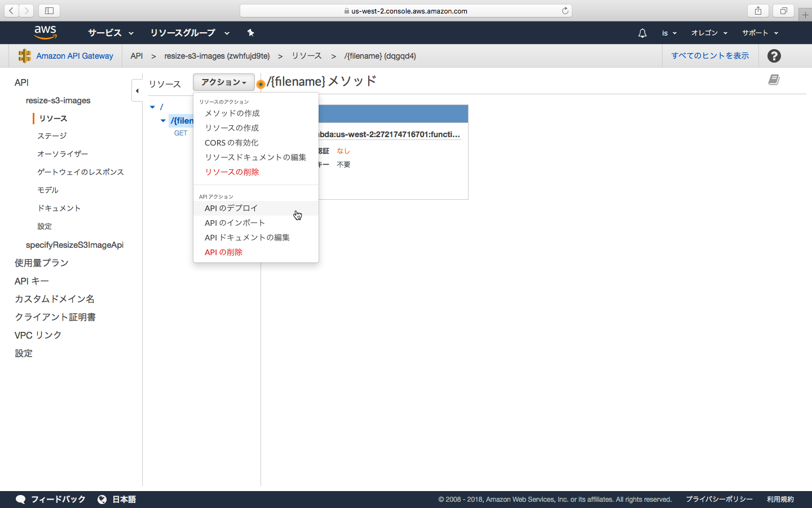This screenshot has width=812, height=508.
Task: Open ゲートウェイのレスポンス in sidebar
Action: pyautogui.click(x=81, y=172)
